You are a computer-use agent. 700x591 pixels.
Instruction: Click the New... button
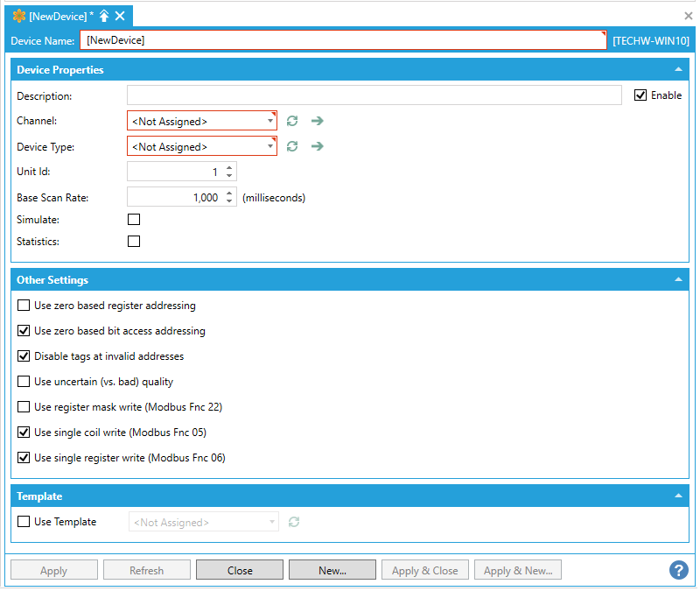click(x=332, y=570)
